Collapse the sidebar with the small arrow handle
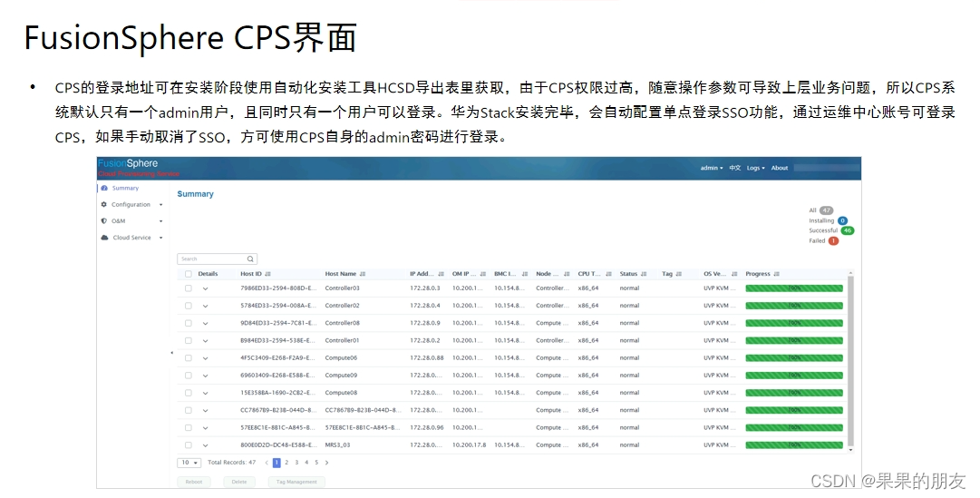Image resolution: width=980 pixels, height=498 pixels. coord(172,353)
